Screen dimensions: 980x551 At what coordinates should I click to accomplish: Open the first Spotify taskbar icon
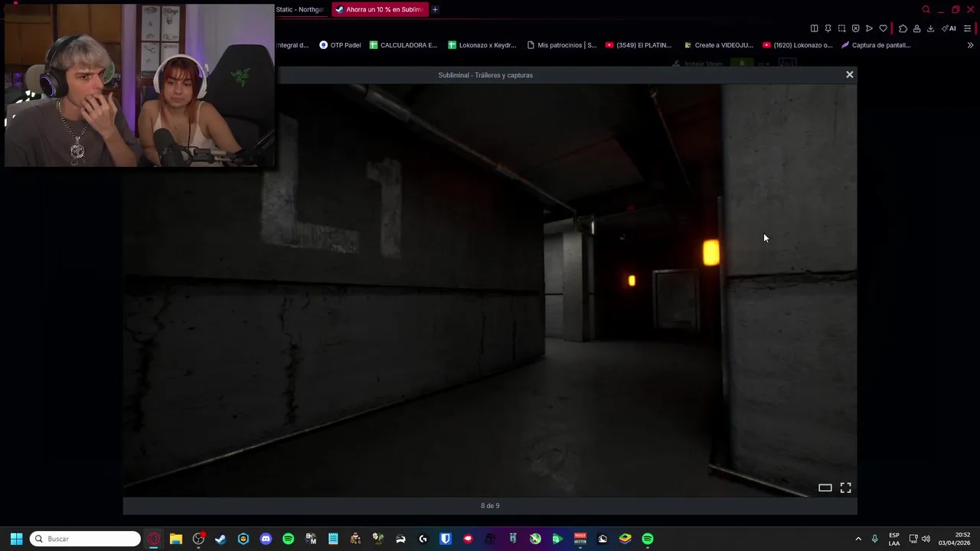(288, 539)
